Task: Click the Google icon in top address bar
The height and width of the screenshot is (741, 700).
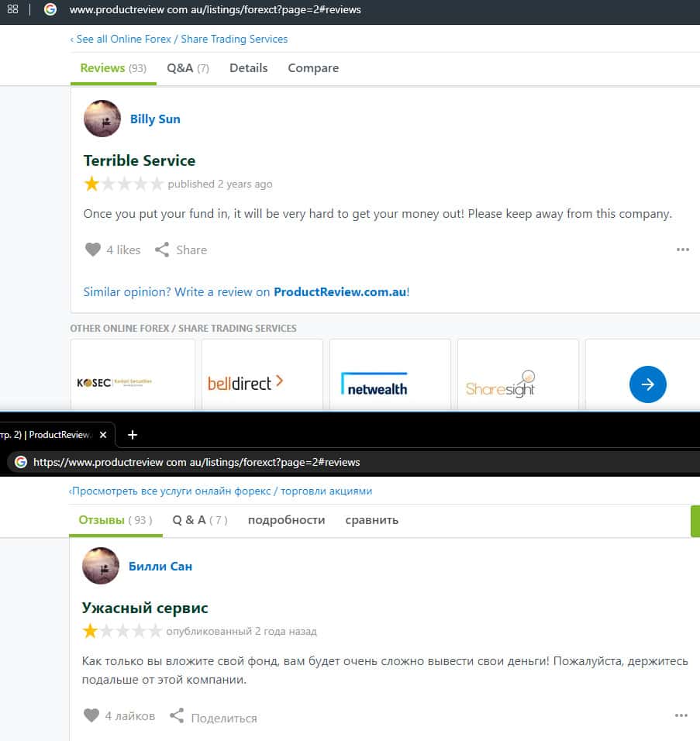Action: (x=50, y=9)
